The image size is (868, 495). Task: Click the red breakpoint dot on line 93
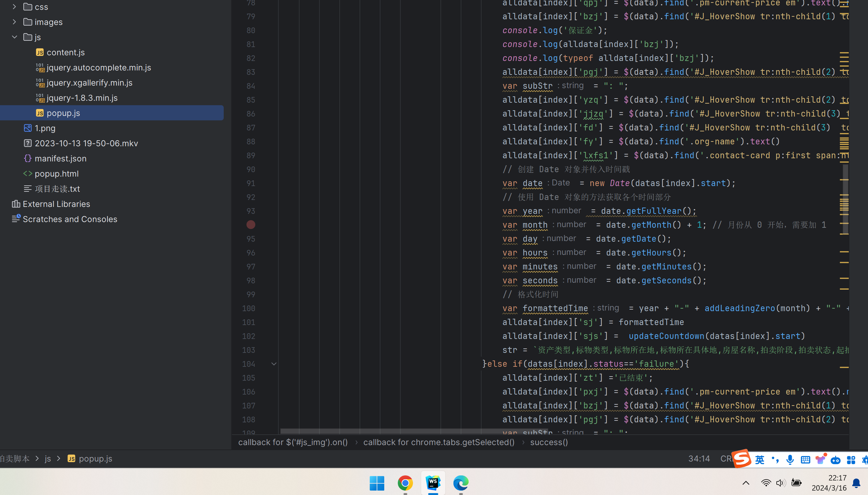tap(251, 225)
